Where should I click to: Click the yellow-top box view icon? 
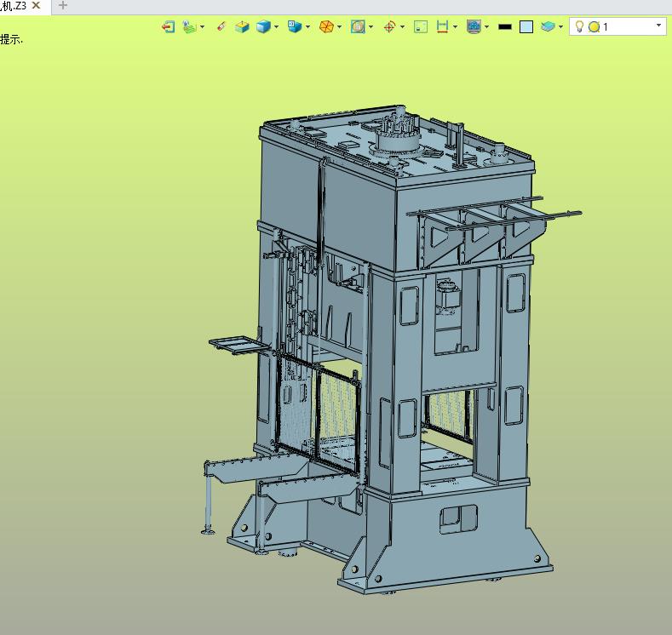pyautogui.click(x=242, y=27)
